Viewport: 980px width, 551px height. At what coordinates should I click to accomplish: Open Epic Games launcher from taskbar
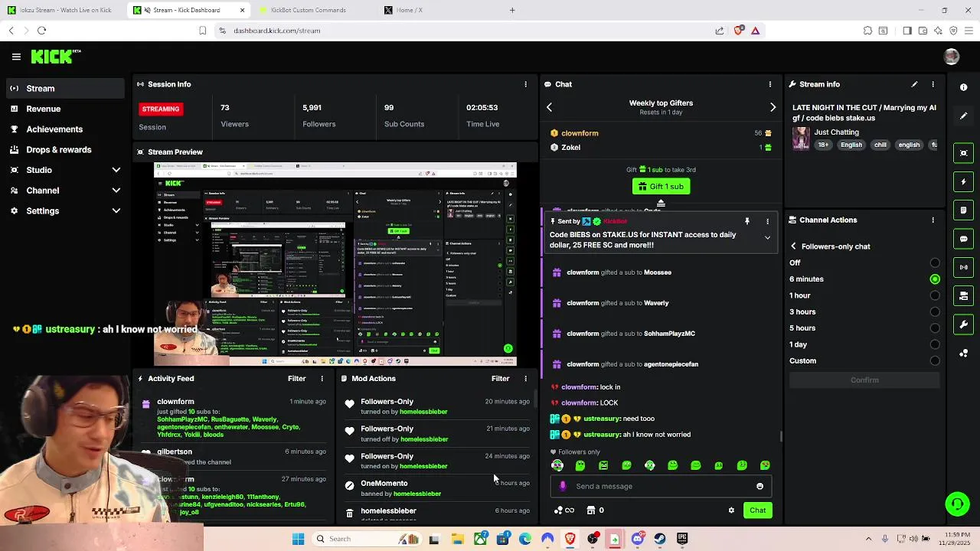click(x=682, y=539)
